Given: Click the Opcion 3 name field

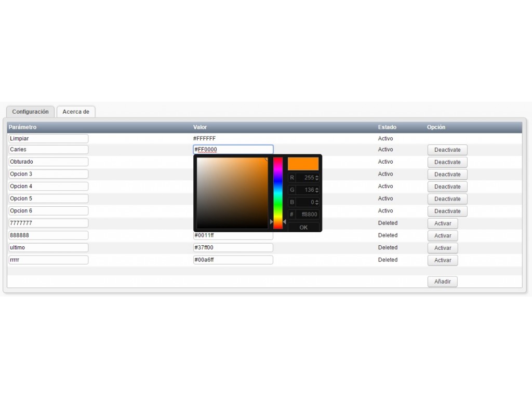Looking at the screenshot, I should [x=48, y=174].
